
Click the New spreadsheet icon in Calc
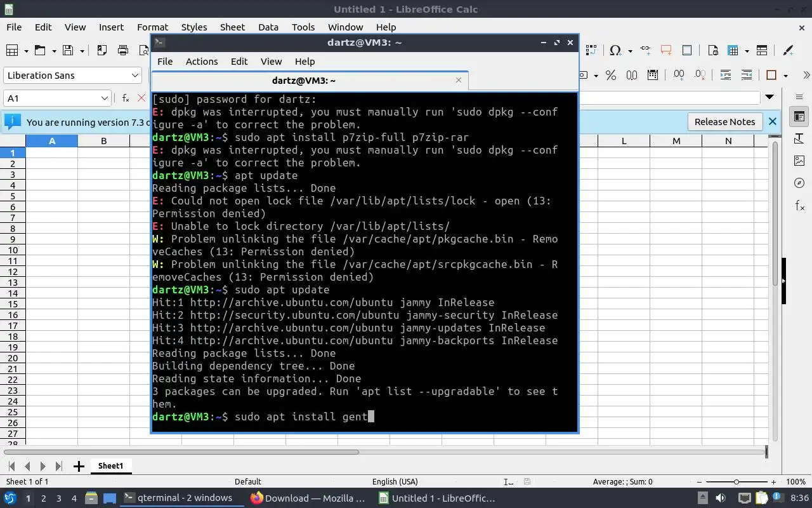click(11, 51)
